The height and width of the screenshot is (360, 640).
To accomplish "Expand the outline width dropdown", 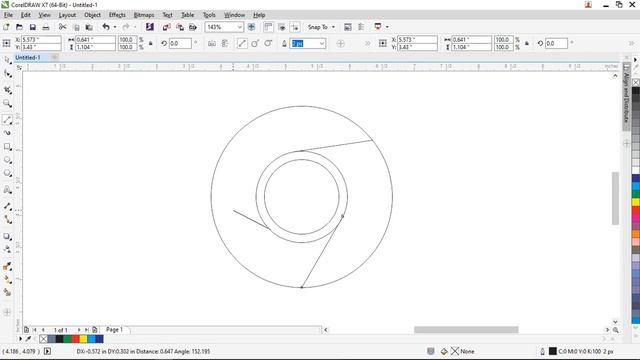I will (322, 43).
